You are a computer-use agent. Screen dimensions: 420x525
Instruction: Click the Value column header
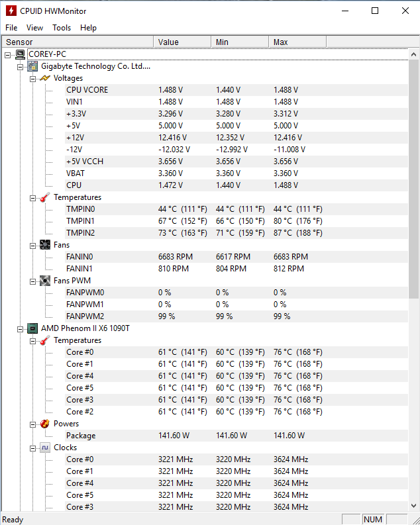click(x=182, y=42)
